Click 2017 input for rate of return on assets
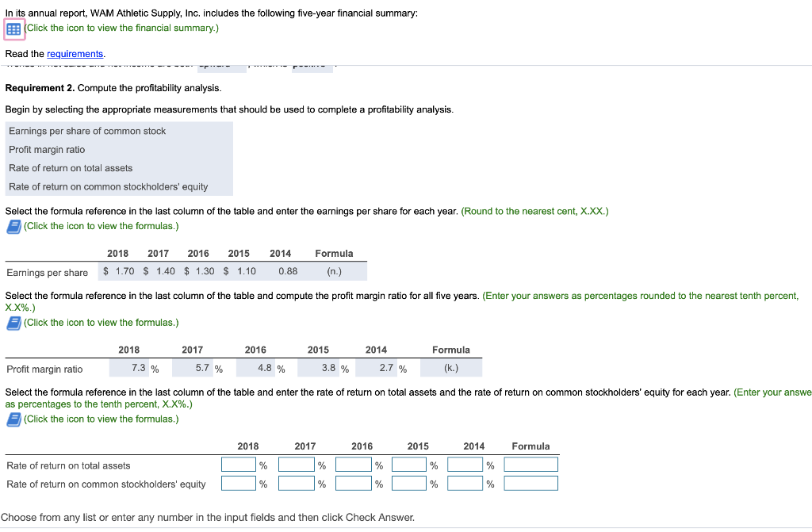The height and width of the screenshot is (532, 812). (296, 465)
